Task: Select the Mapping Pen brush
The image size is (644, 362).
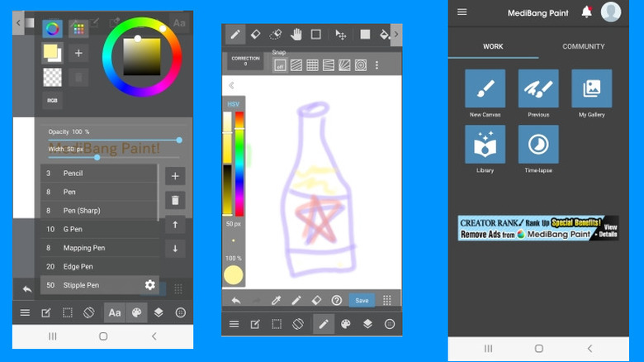Action: 99,248
